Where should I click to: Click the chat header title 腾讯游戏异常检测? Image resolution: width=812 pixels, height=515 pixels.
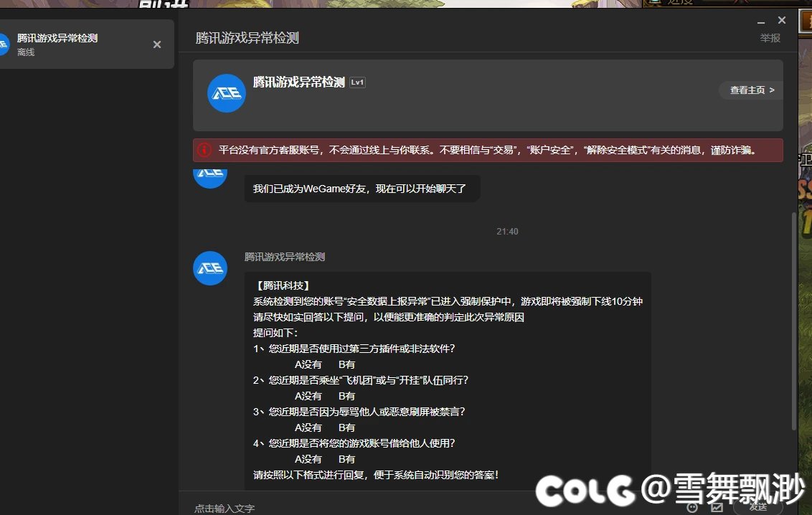pyautogui.click(x=247, y=38)
